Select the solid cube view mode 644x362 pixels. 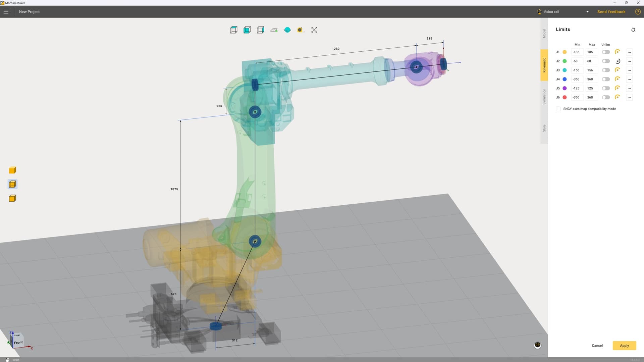pos(247,30)
